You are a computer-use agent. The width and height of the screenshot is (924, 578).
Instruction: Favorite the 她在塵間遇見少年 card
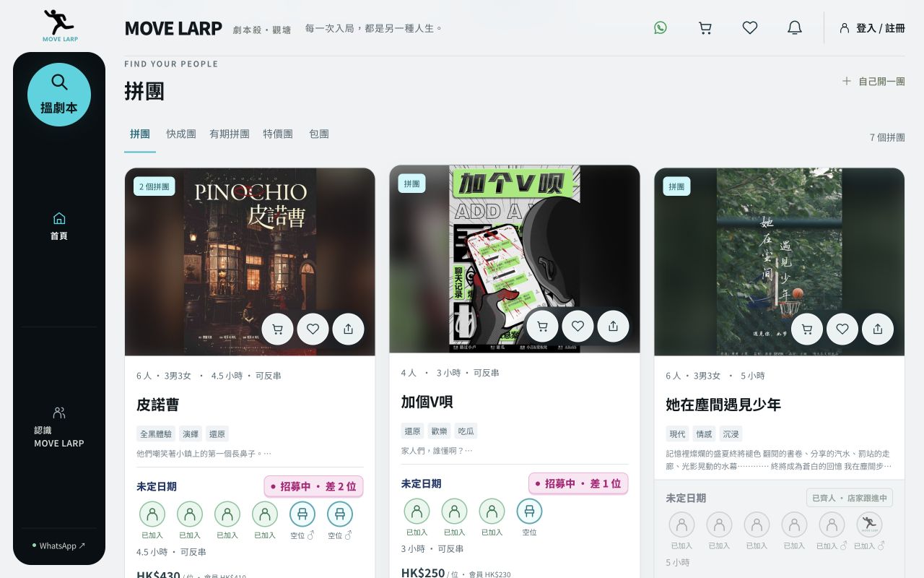(x=842, y=329)
